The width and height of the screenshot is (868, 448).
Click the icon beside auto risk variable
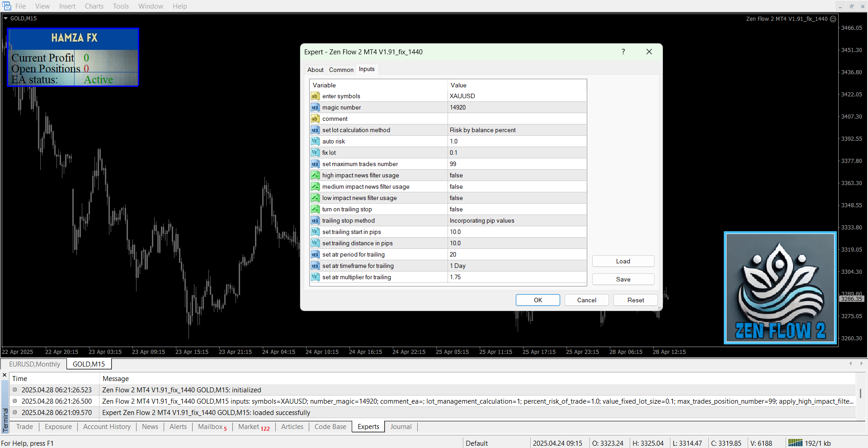(315, 141)
